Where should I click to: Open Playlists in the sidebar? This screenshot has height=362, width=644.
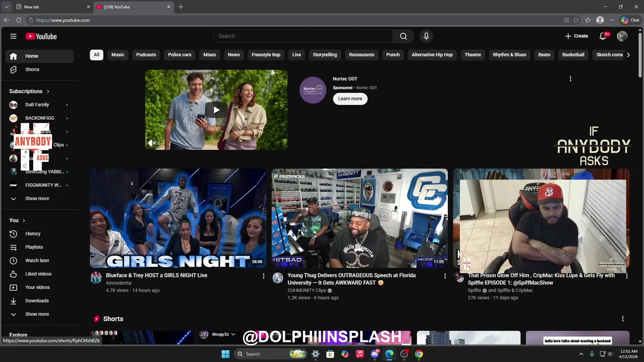39,247
